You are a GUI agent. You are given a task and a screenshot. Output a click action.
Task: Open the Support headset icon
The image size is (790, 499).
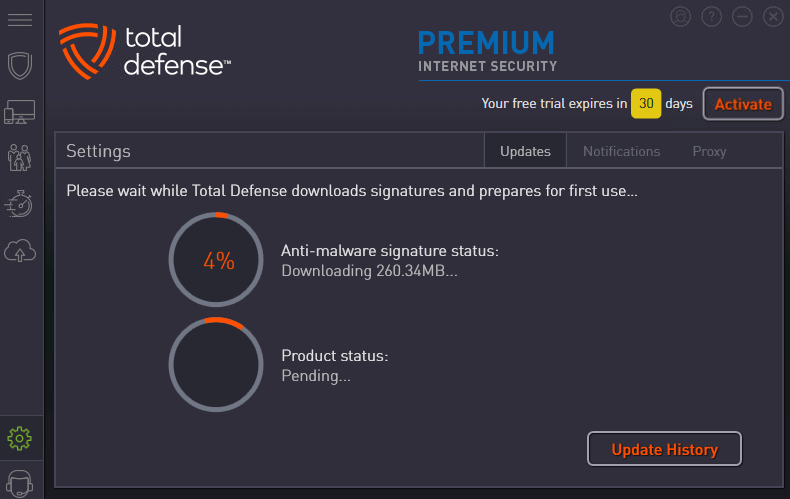[20, 484]
